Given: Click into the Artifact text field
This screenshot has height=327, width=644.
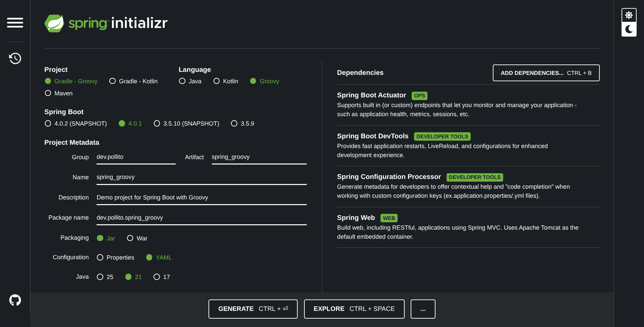Looking at the screenshot, I should coord(259,157).
